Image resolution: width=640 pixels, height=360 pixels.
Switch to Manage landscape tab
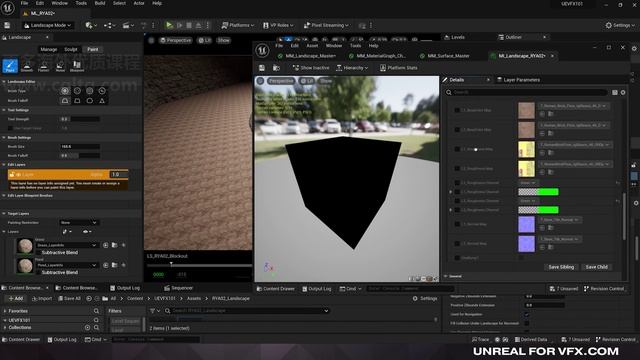tap(49, 49)
